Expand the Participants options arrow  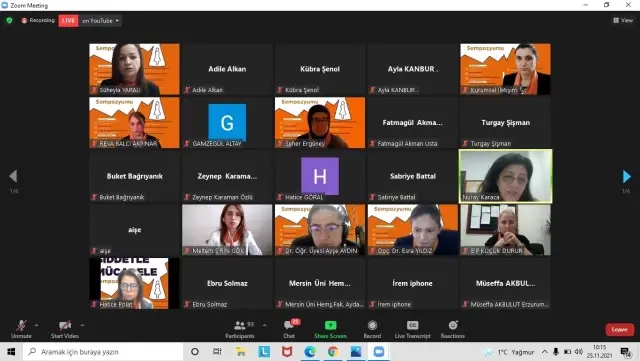264,325
